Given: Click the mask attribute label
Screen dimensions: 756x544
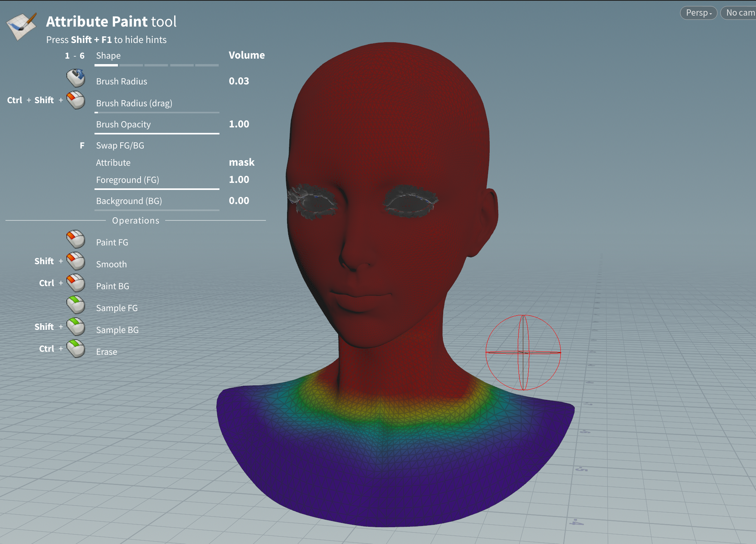Looking at the screenshot, I should tap(242, 161).
